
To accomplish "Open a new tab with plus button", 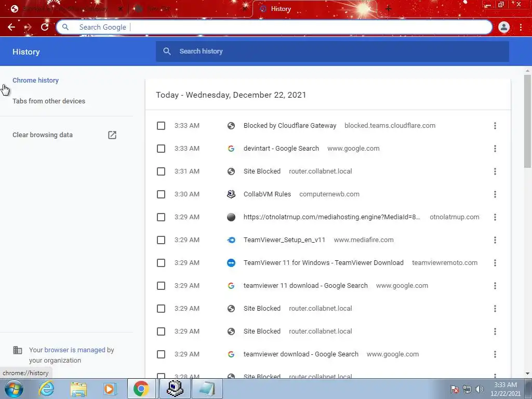I will (389, 9).
